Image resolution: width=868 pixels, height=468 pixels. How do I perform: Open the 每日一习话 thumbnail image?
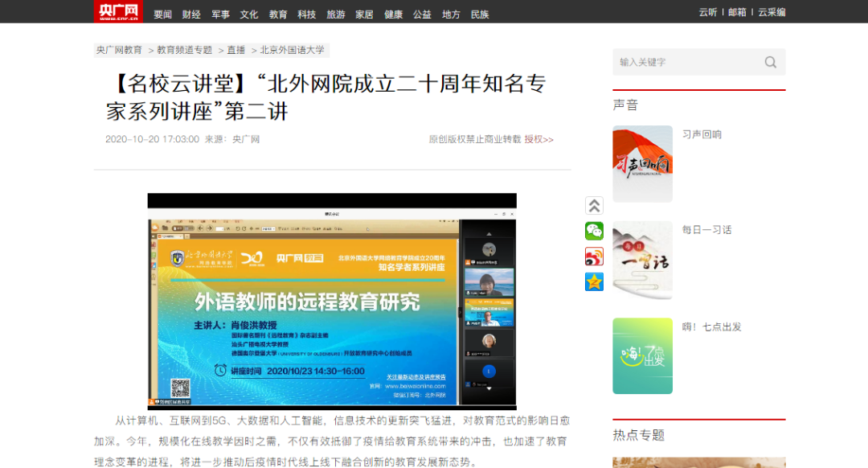(643, 261)
